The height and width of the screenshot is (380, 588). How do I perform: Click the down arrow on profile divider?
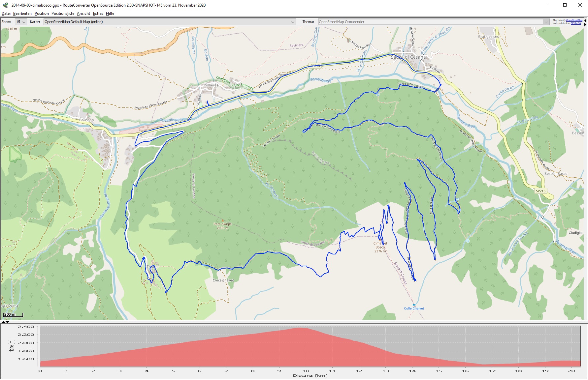(x=8, y=322)
